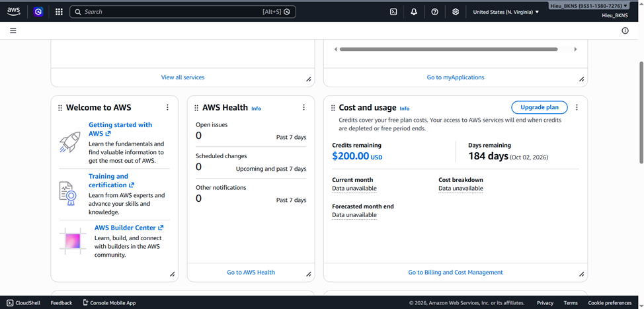Open the settings gear icon
644x309 pixels.
(456, 12)
